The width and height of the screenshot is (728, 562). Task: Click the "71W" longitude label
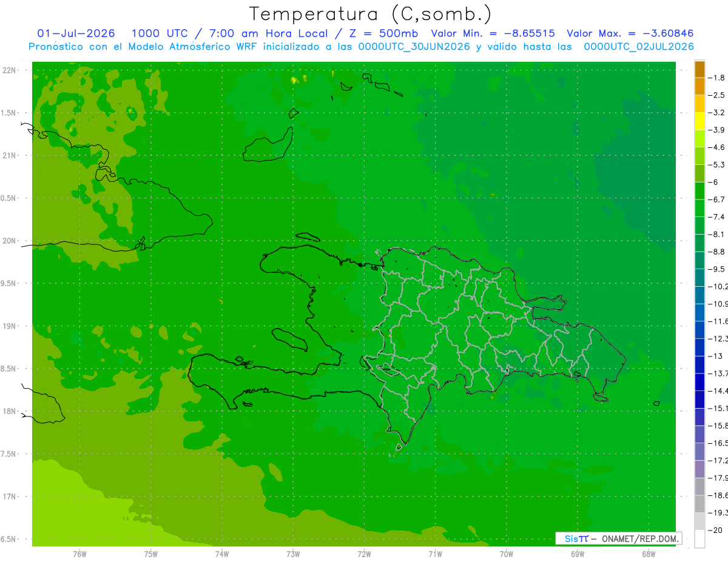(435, 554)
